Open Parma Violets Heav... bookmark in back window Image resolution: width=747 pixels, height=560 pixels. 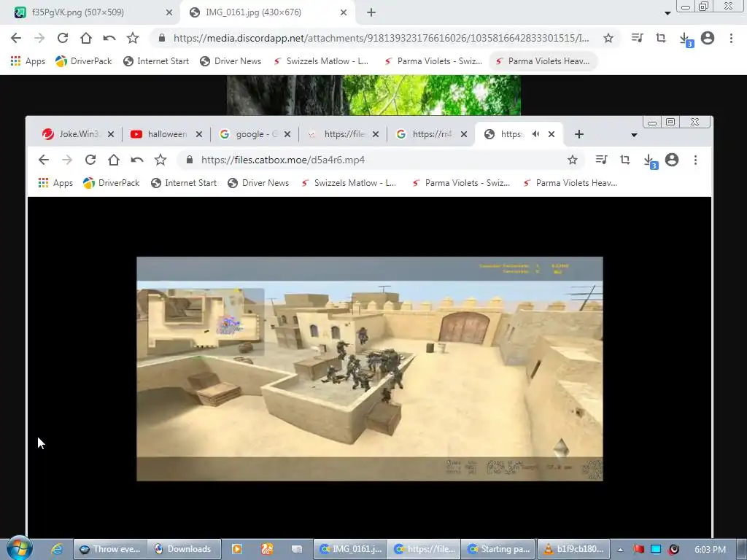(543, 61)
